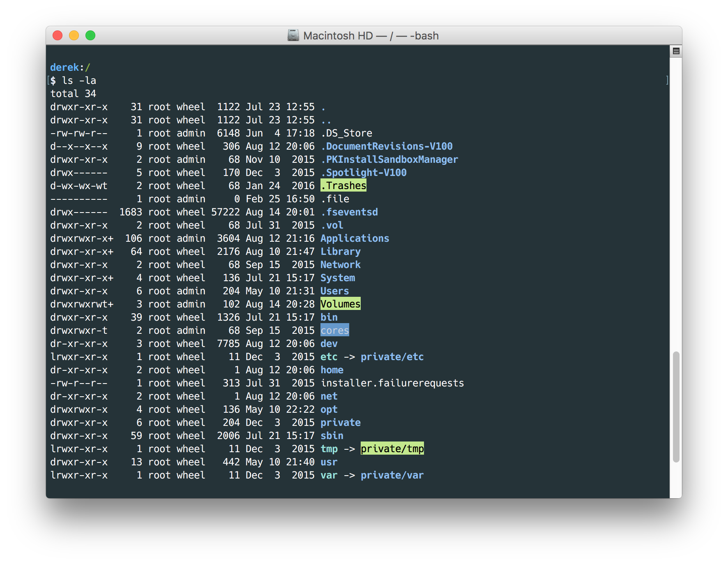The height and width of the screenshot is (564, 728).
Task: Select the '.DocumentRevisions-V100' directory name
Action: (x=387, y=146)
